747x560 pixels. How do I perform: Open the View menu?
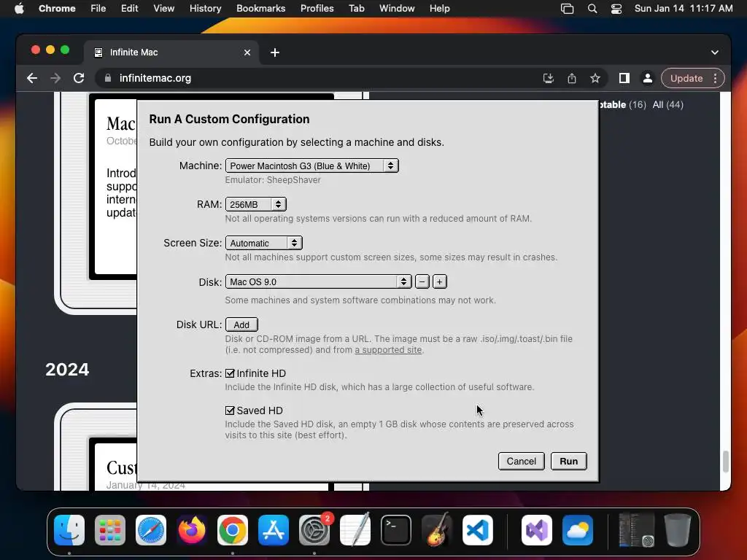[164, 9]
